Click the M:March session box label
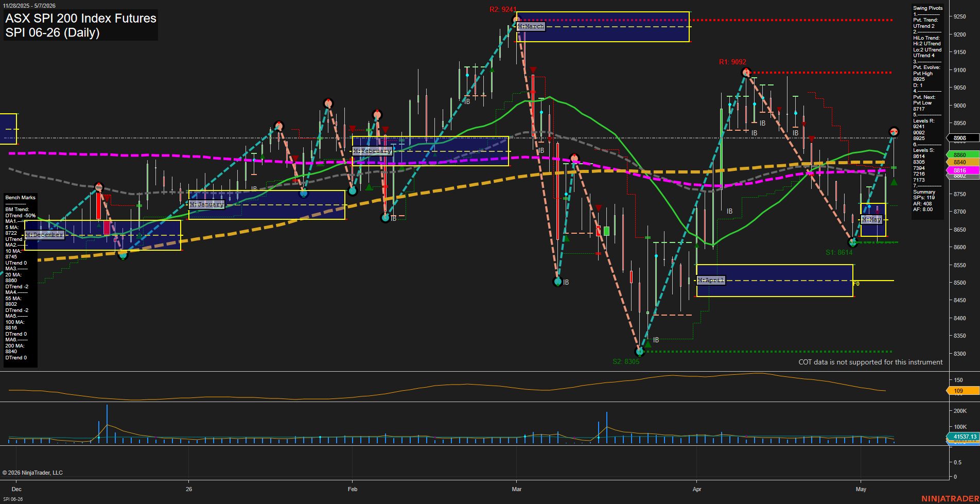Viewport: 980px width, 504px height. point(531,26)
